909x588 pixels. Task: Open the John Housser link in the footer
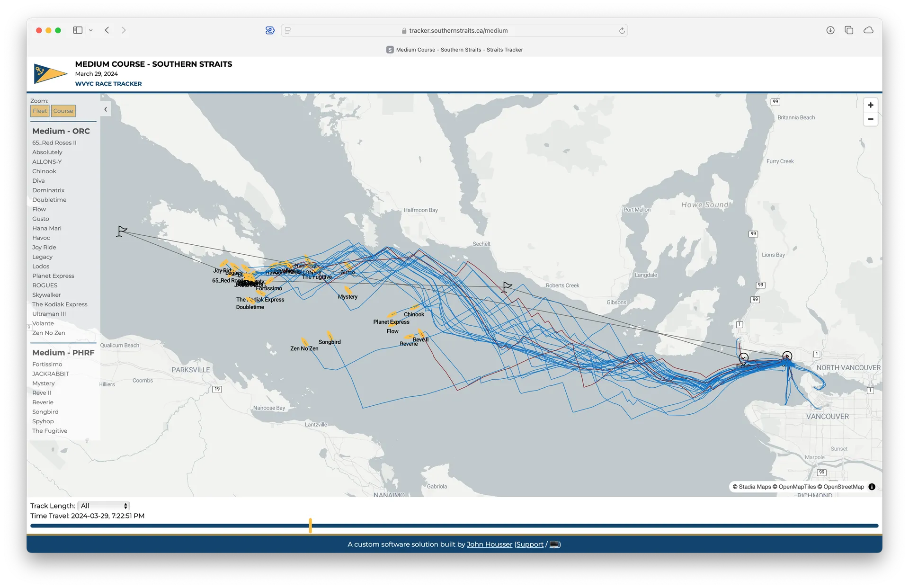pyautogui.click(x=489, y=544)
